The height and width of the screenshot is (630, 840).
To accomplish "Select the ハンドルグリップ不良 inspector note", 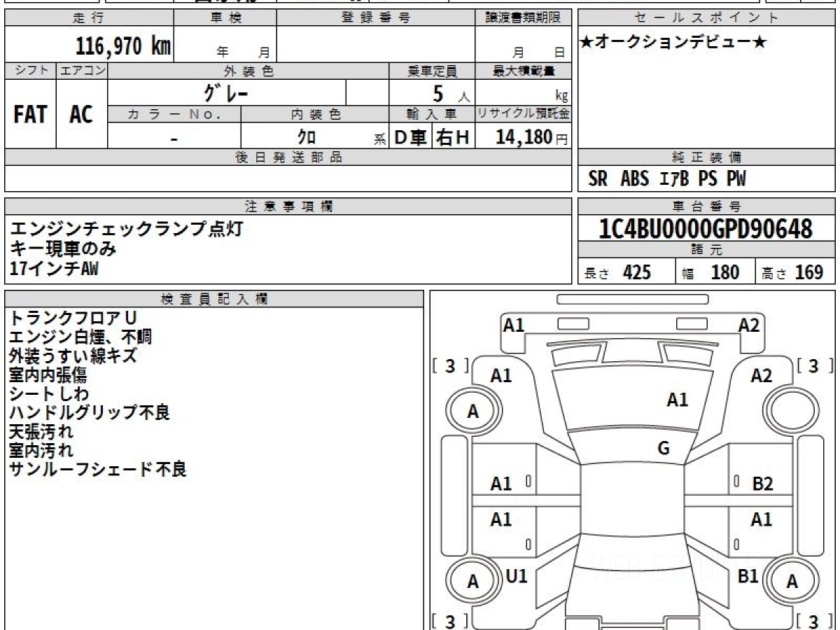I will pos(90,413).
